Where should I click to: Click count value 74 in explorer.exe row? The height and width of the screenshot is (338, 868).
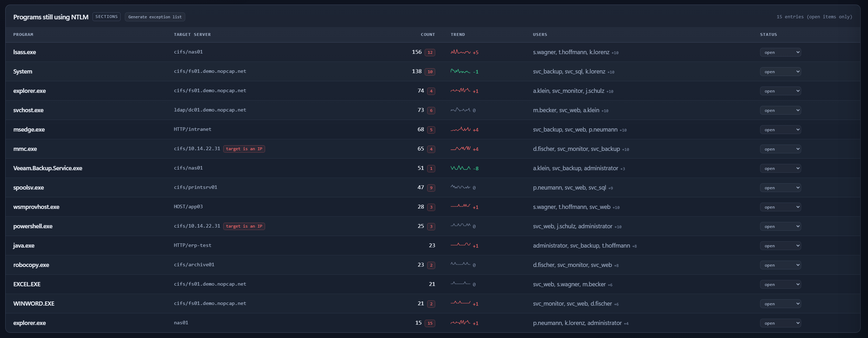421,90
